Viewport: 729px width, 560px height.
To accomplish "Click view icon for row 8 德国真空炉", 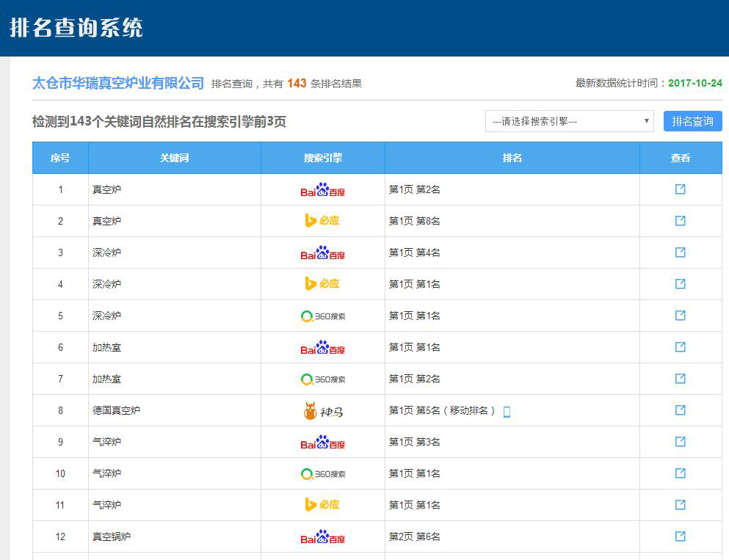I will click(680, 410).
